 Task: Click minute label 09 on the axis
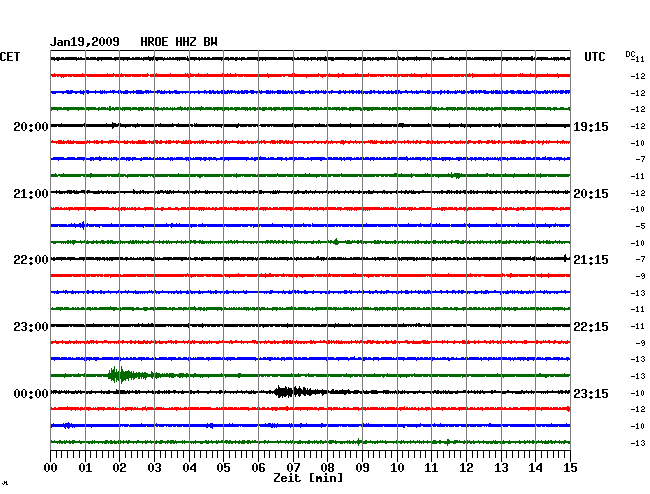pyautogui.click(x=362, y=468)
